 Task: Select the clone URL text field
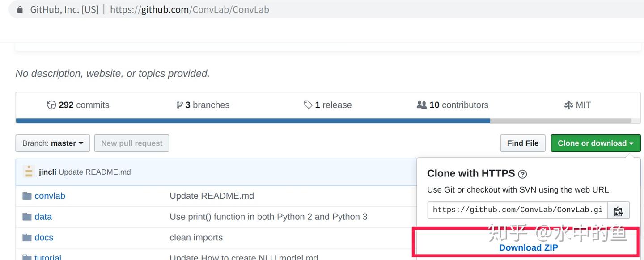517,210
